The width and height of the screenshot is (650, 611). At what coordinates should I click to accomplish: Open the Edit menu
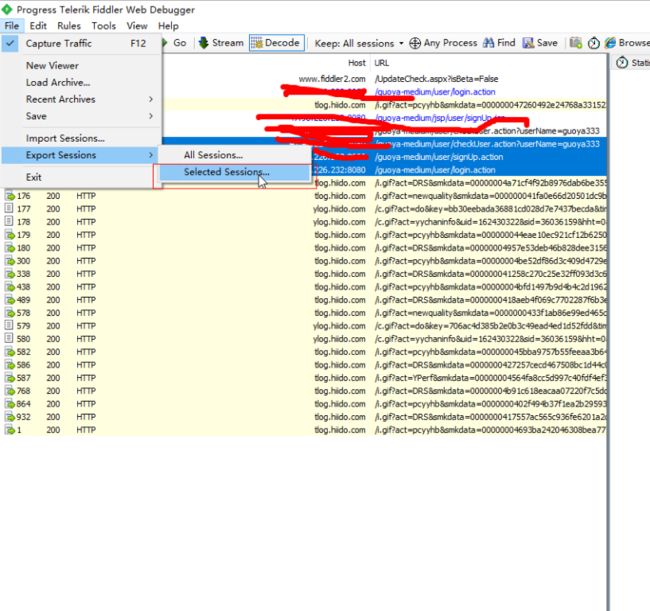[38, 26]
